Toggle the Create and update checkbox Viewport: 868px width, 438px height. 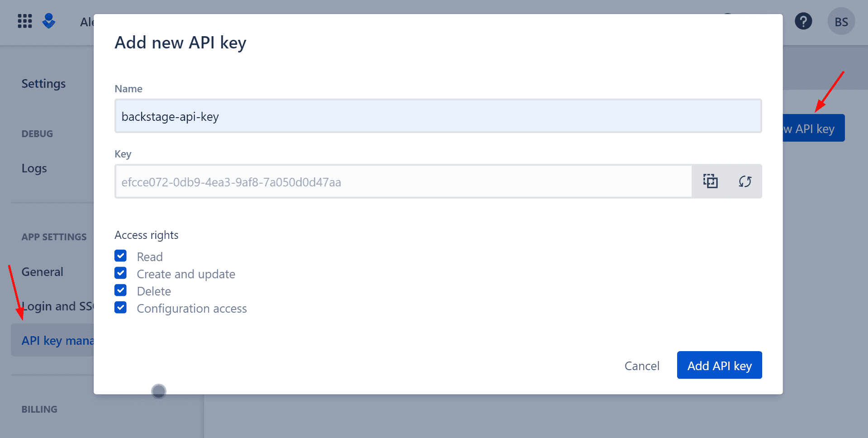(x=120, y=273)
